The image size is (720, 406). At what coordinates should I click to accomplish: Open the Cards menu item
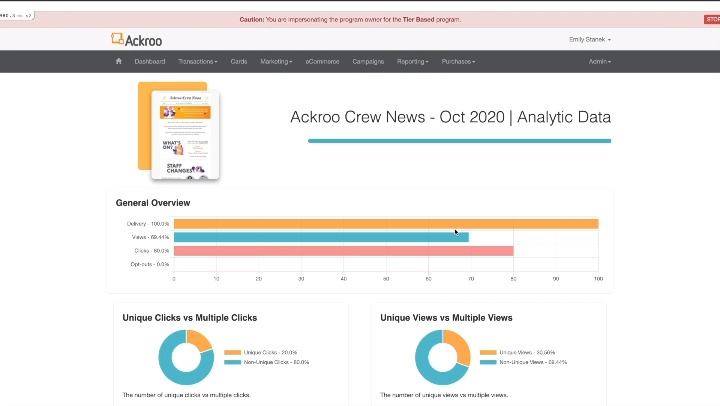pos(239,62)
